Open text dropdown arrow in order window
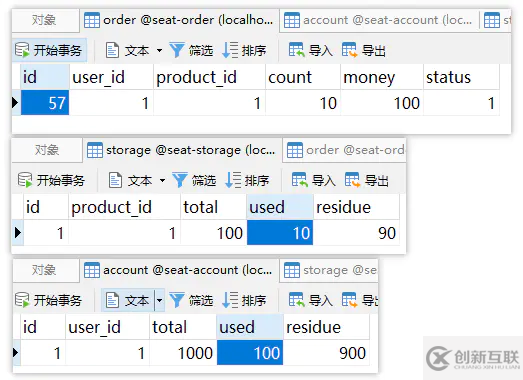 pos(159,51)
